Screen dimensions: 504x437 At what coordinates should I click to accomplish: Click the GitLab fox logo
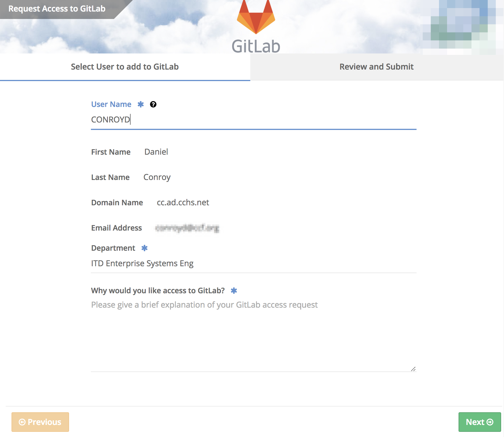point(256,17)
